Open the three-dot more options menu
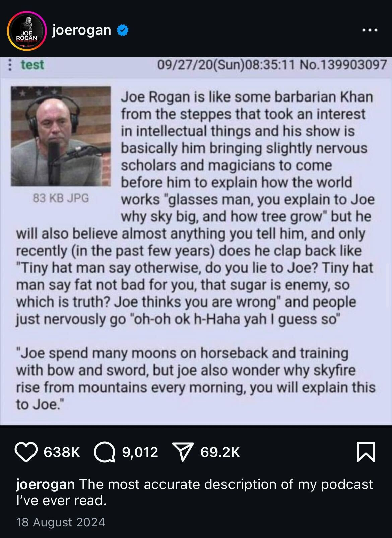This screenshot has height=538, width=392. pyautogui.click(x=370, y=30)
